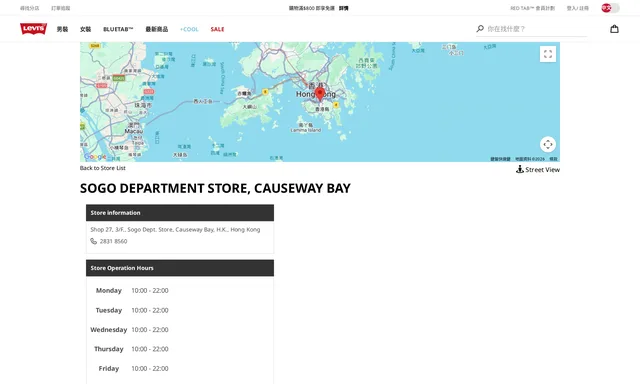
Task: Click the SOGO DEPARTMENT STORE heading
Action: point(215,188)
